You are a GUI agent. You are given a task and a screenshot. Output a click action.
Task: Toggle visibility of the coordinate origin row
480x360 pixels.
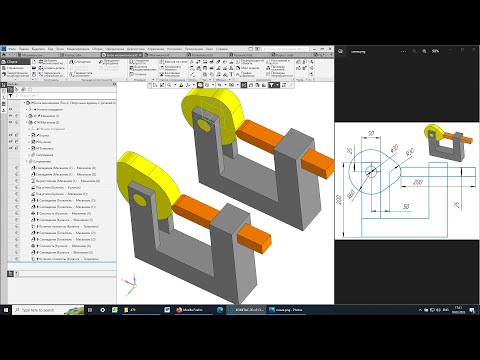click(11, 109)
